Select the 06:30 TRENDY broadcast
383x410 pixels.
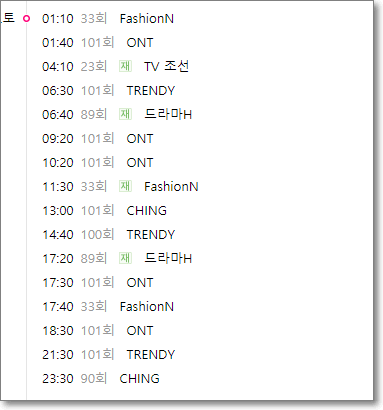(108, 91)
